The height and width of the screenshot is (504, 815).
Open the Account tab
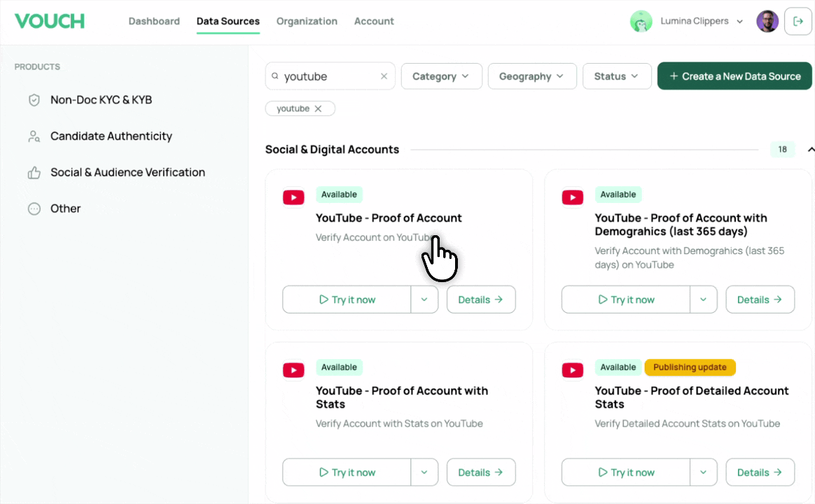[x=374, y=21]
